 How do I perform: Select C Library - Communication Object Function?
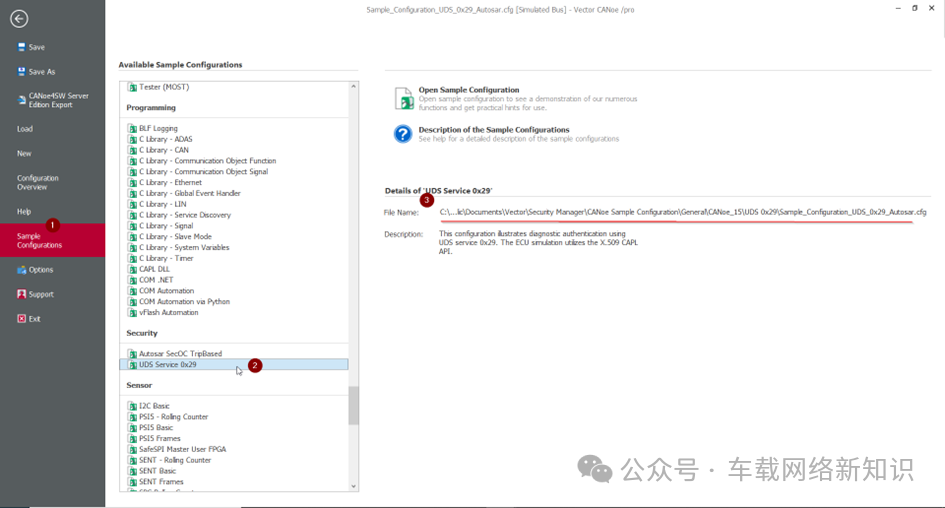(x=207, y=161)
